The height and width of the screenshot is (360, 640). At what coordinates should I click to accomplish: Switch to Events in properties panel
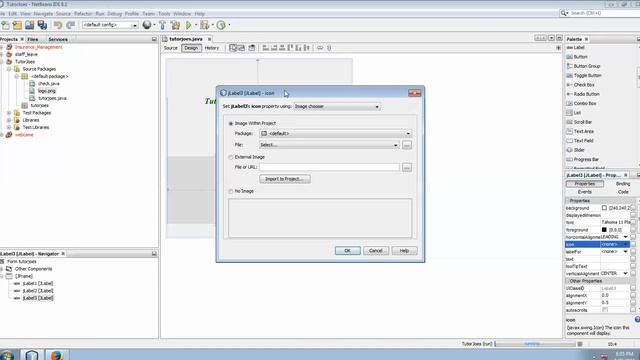(x=584, y=192)
